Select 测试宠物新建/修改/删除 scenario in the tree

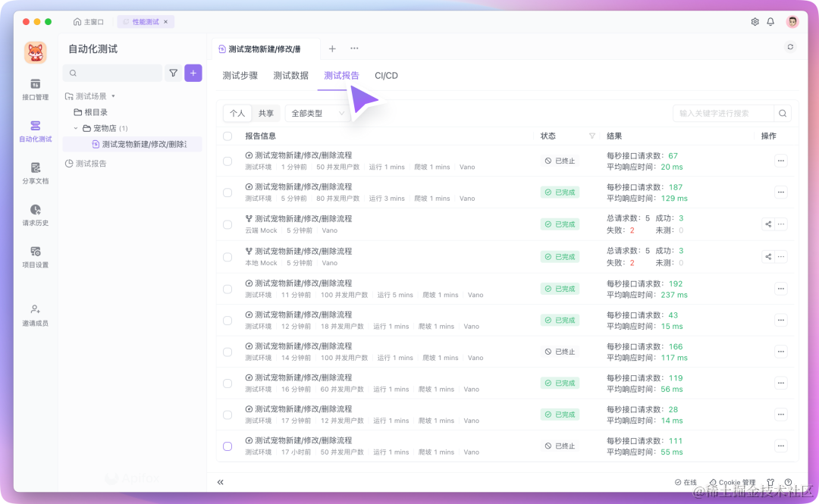pos(132,144)
